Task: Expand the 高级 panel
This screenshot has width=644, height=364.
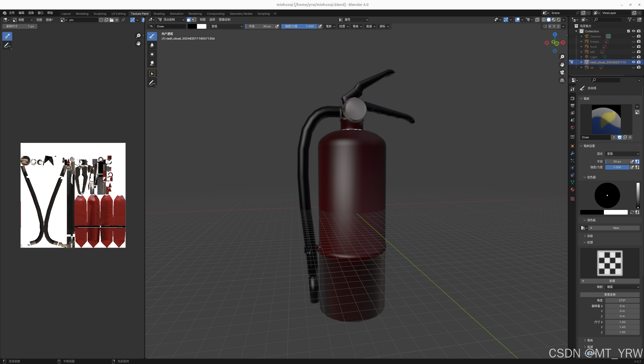Action: click(590, 236)
